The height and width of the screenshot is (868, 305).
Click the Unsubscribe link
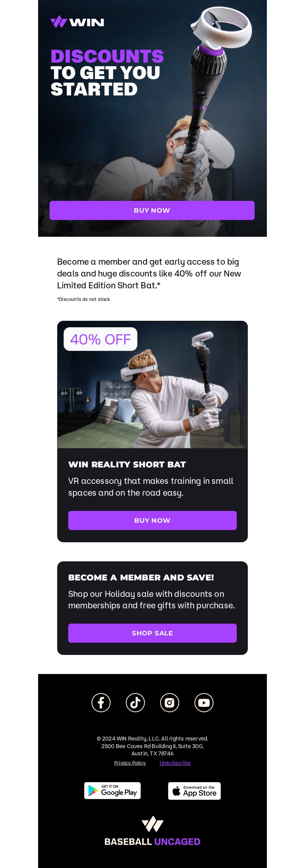coord(175,763)
